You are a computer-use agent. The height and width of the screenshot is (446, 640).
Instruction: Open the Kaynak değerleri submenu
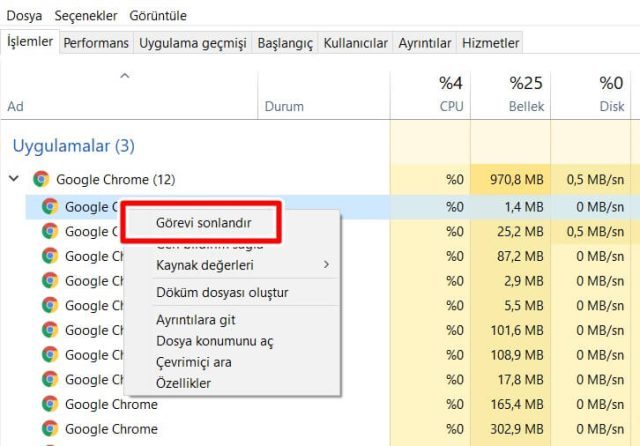coord(232,265)
